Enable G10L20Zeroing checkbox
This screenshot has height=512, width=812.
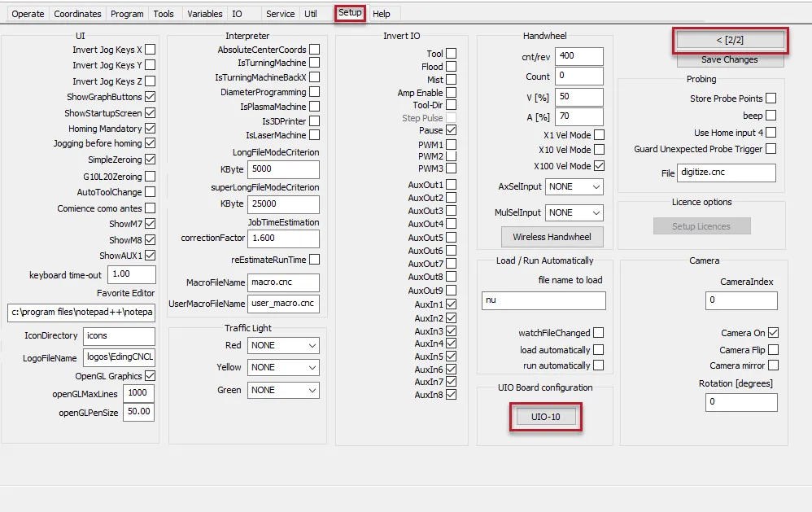click(151, 177)
